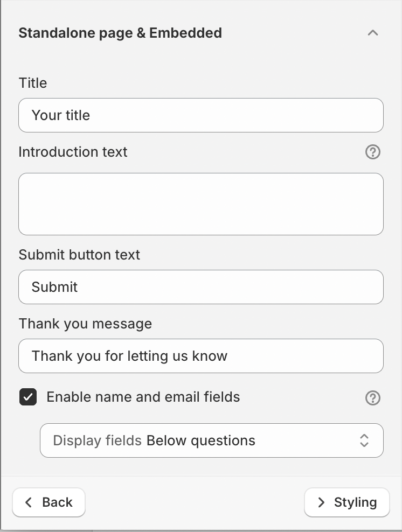Screen dimensions: 402x532
Task: Click the left chevron icon on Back
Action: pyautogui.click(x=29, y=502)
